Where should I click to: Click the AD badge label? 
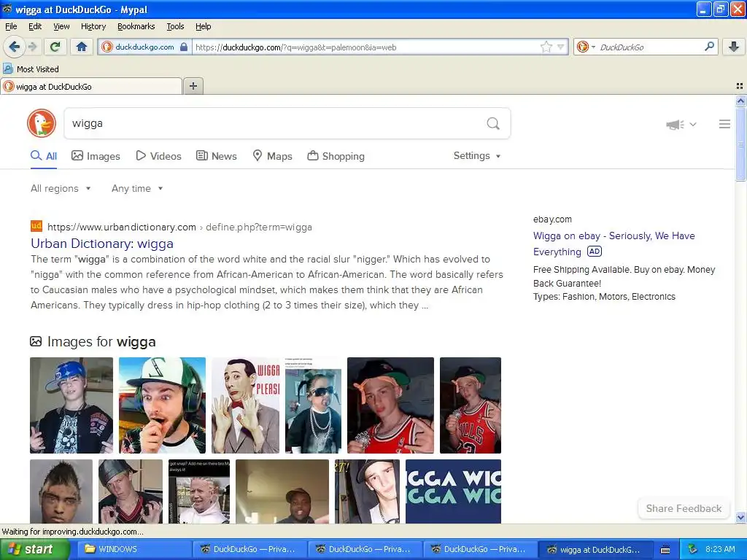(595, 252)
